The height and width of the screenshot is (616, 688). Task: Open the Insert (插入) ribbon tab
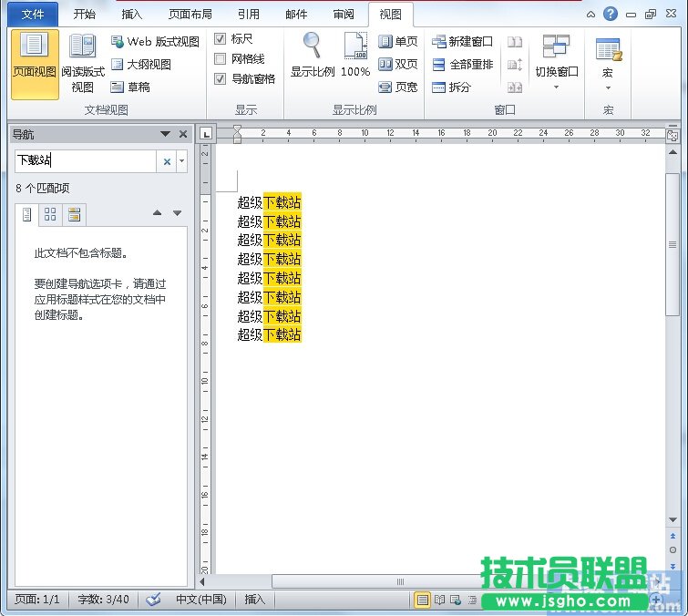pyautogui.click(x=131, y=15)
